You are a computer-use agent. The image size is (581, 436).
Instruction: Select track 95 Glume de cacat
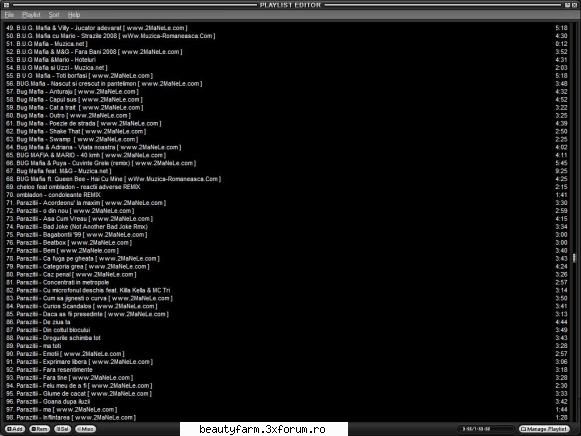click(286, 394)
